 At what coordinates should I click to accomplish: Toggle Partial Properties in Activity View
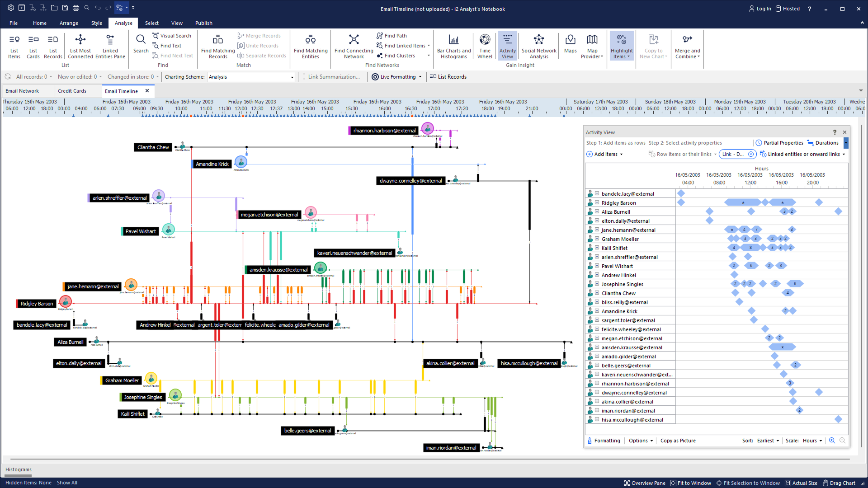779,143
